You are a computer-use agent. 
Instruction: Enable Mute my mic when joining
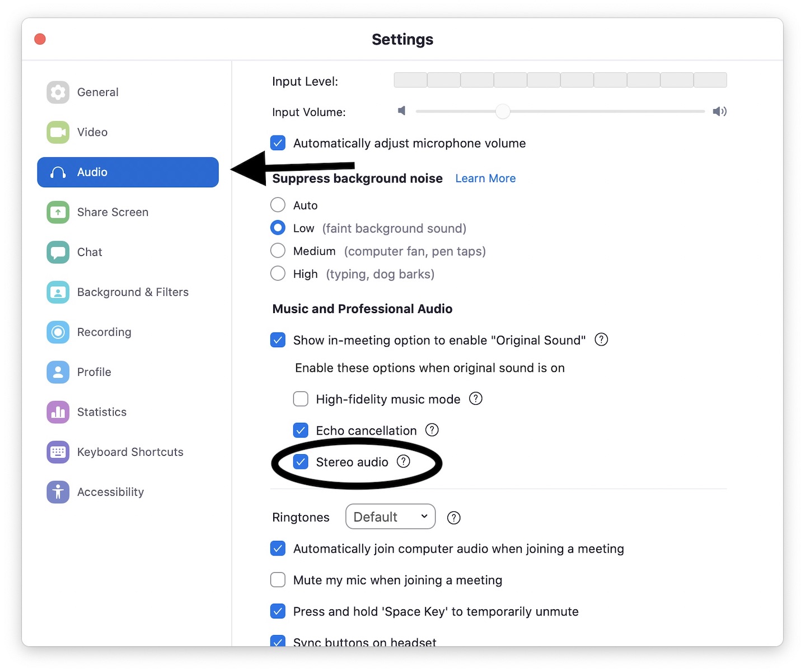(278, 580)
